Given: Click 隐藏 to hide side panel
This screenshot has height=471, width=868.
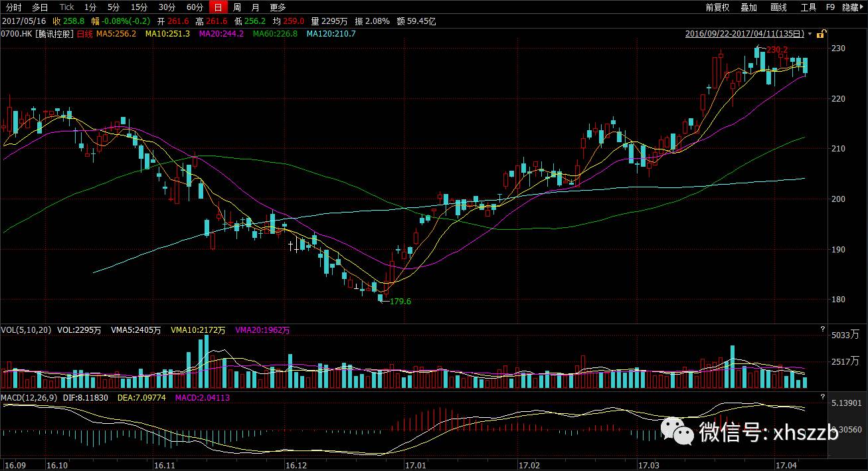Looking at the screenshot, I should (851, 7).
